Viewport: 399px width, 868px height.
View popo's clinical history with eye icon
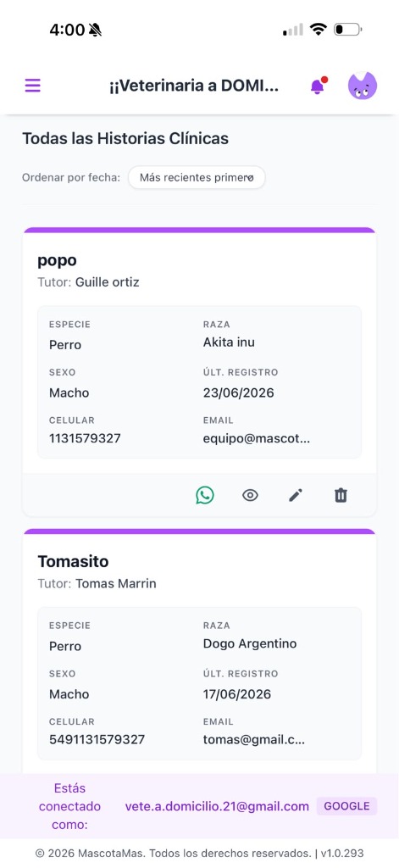(x=250, y=495)
